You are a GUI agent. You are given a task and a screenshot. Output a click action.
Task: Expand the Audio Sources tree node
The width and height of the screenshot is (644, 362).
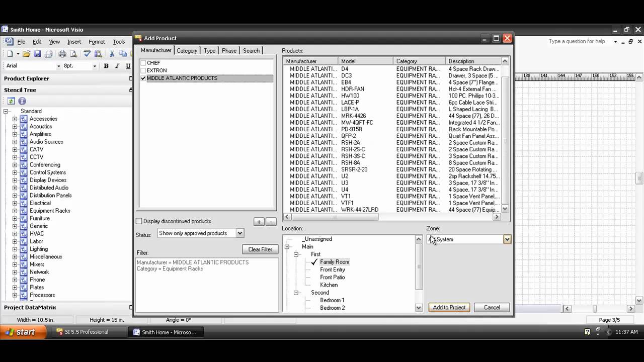[15, 142]
